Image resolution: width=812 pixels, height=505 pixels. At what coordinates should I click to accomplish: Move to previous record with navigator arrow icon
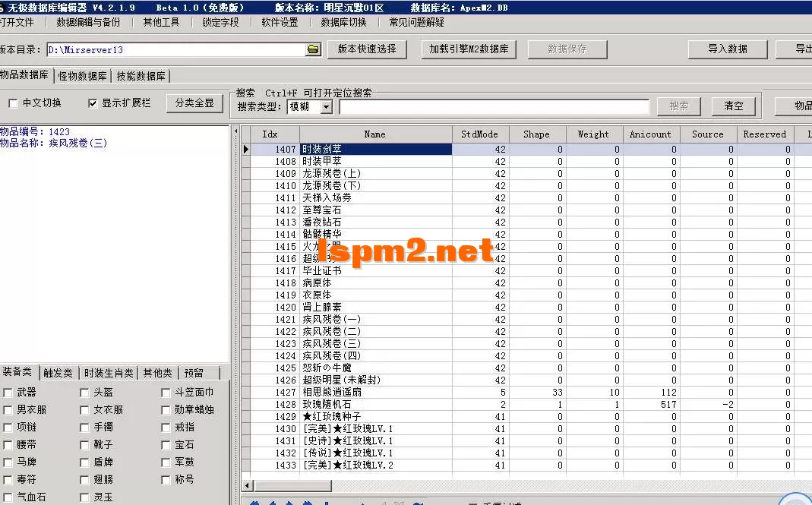point(272,501)
